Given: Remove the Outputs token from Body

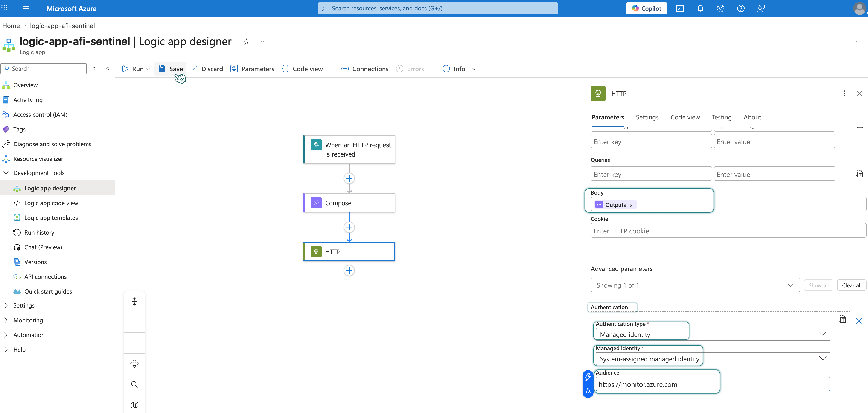Looking at the screenshot, I should (631, 206).
